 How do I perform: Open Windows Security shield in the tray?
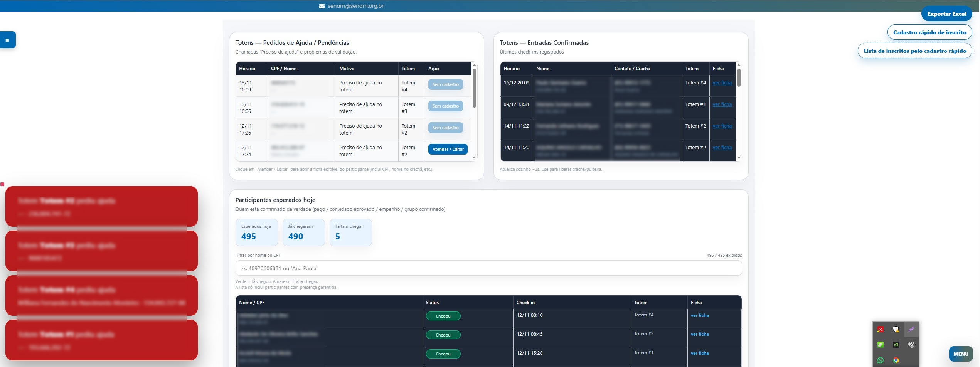click(x=895, y=329)
